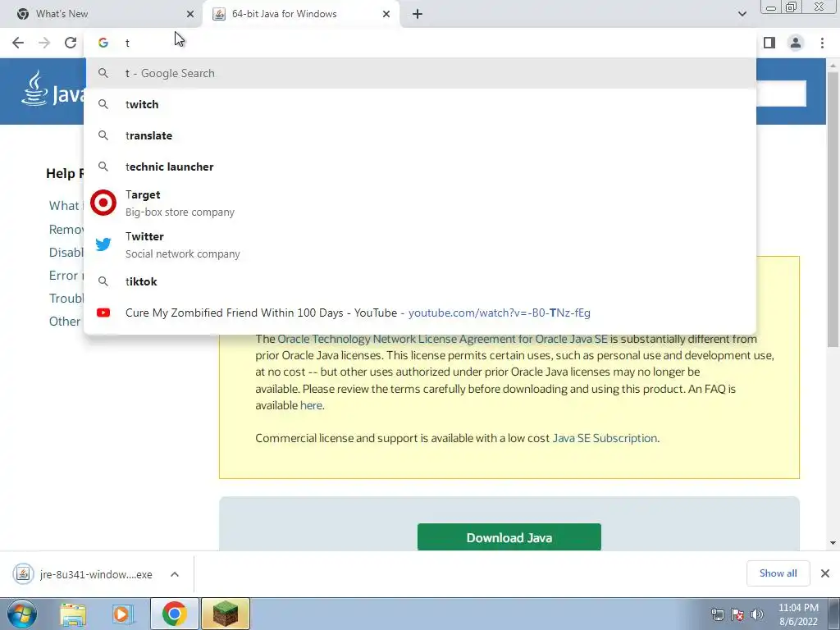Select the Twitter social network suggestion
This screenshot has height=630, width=840.
pos(420,244)
